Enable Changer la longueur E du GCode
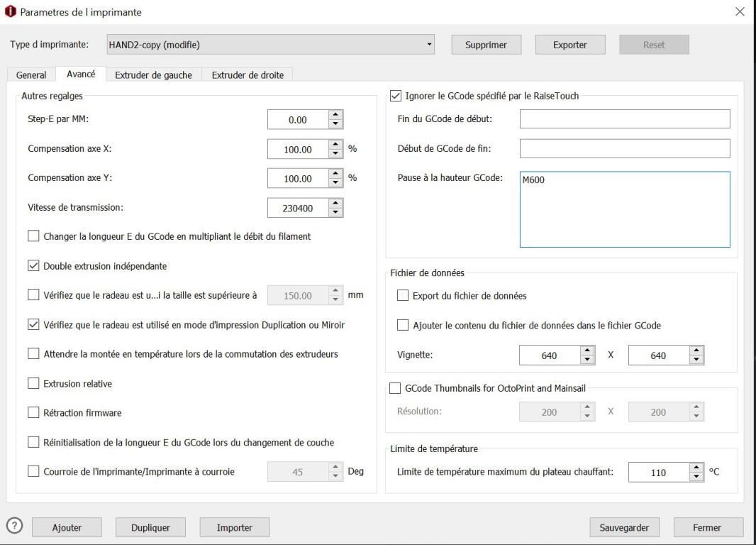 tap(33, 236)
